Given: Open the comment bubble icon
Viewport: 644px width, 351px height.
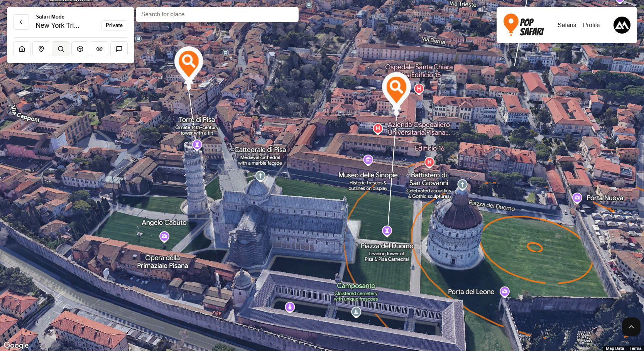Looking at the screenshot, I should pyautogui.click(x=119, y=49).
